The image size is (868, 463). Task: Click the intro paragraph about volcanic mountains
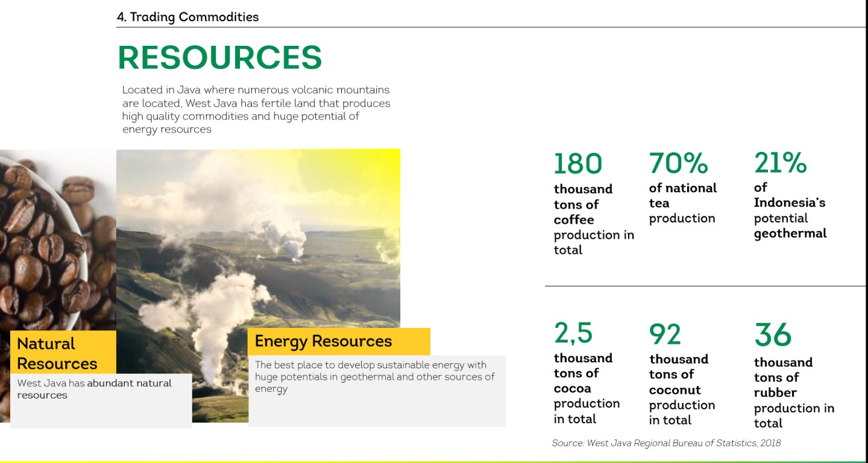(256, 109)
